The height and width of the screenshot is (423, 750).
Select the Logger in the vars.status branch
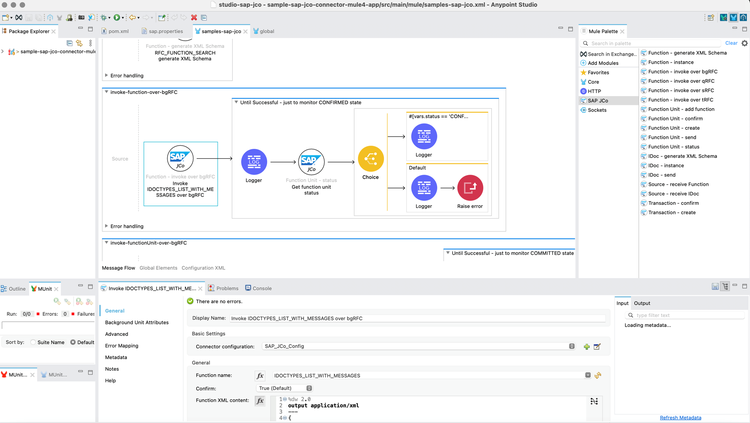[x=424, y=136]
